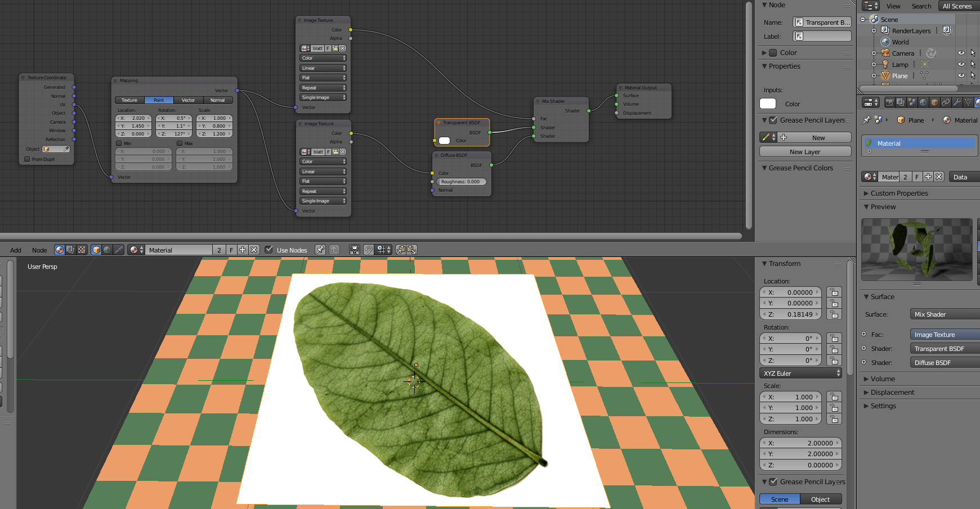Toggle Plane selectability arrow in outliner
980x509 pixels.
click(973, 76)
